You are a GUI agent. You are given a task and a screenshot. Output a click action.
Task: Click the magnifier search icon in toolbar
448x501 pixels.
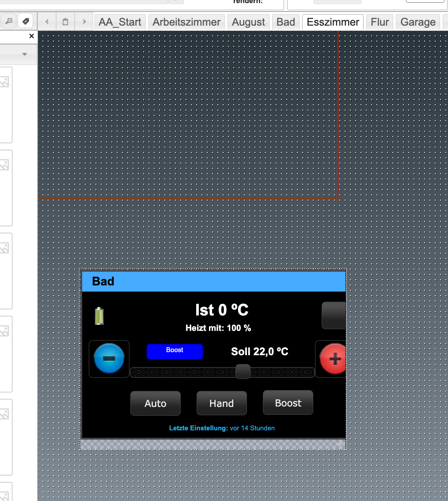click(x=9, y=21)
